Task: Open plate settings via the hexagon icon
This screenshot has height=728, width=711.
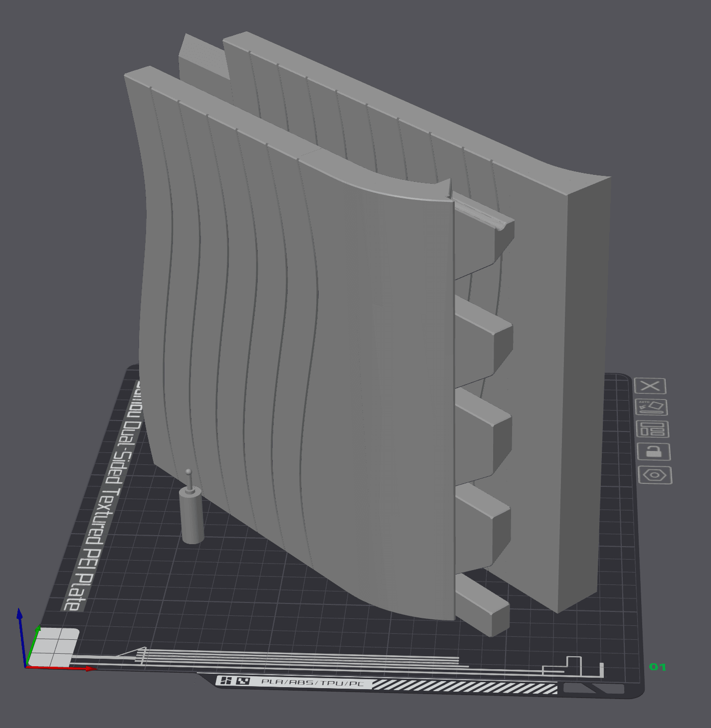Action: pos(655,475)
